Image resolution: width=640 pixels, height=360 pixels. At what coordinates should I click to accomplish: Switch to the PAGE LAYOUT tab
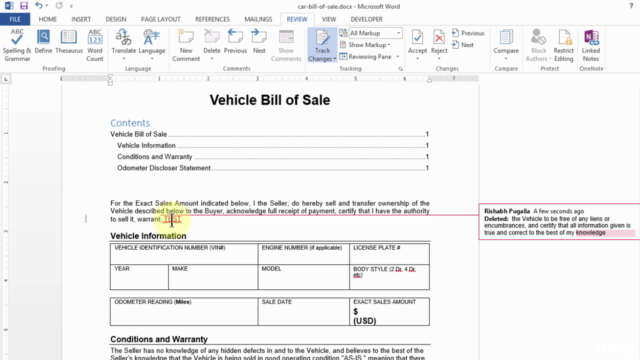click(x=160, y=19)
